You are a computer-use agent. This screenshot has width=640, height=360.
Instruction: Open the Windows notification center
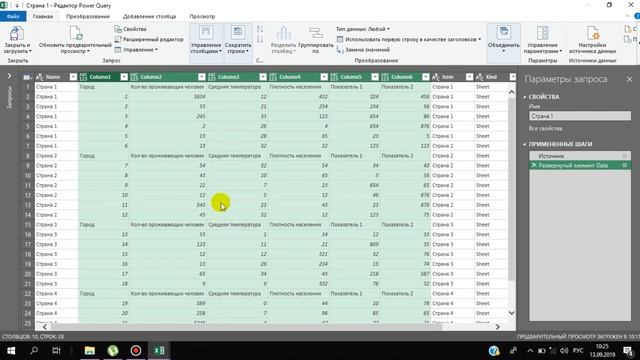click(628, 350)
